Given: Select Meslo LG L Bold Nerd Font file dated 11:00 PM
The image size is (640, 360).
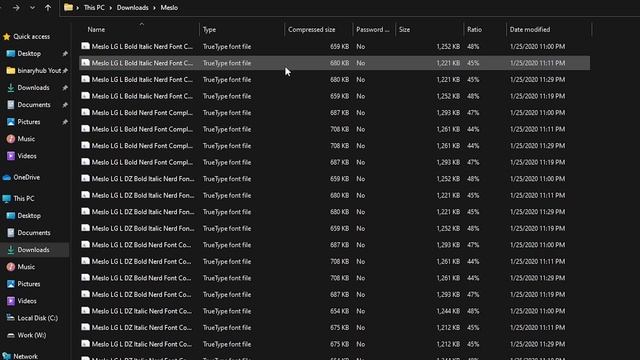Looking at the screenshot, I should tap(334, 113).
